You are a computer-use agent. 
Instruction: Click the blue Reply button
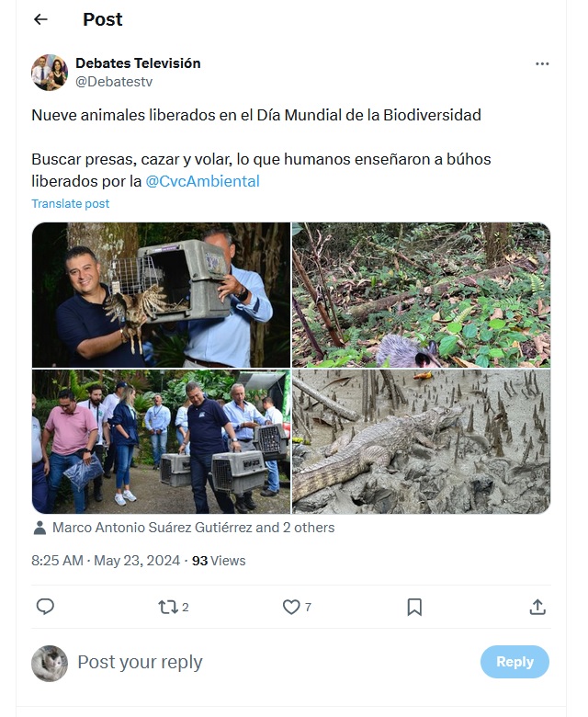[514, 662]
